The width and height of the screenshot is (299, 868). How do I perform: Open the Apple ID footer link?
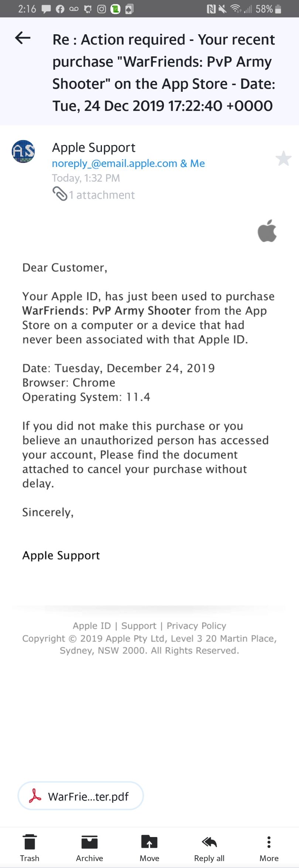pos(92,626)
